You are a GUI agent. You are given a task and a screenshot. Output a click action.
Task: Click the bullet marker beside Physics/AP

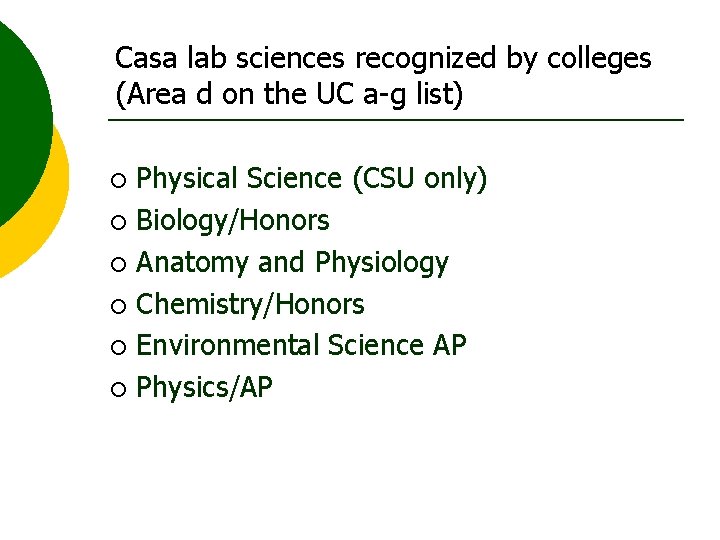(x=119, y=390)
